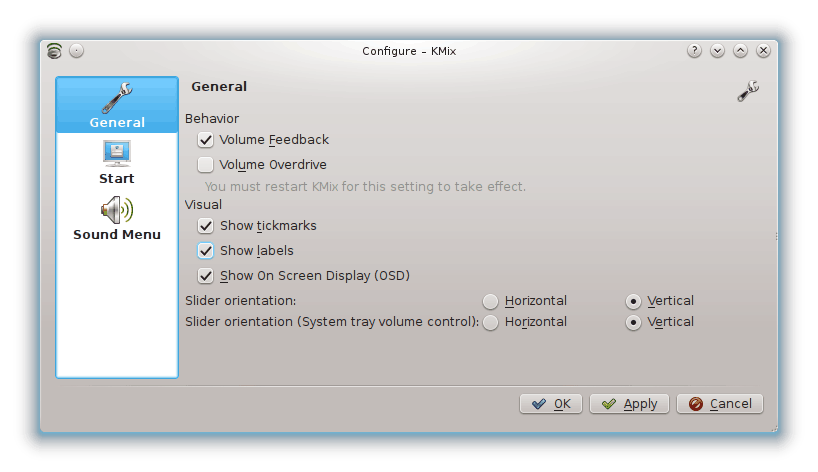
Task: Choose Horizontal for system tray volume control
Action: click(491, 322)
